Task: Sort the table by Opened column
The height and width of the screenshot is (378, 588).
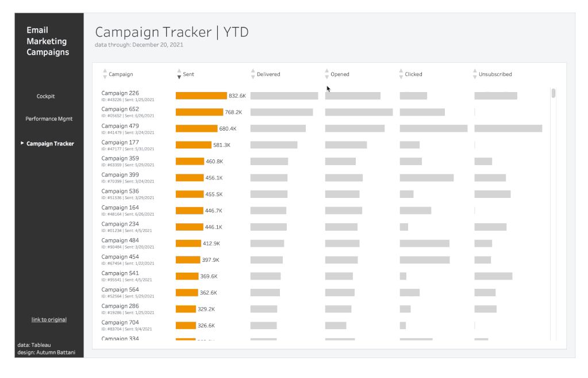Action: click(326, 74)
